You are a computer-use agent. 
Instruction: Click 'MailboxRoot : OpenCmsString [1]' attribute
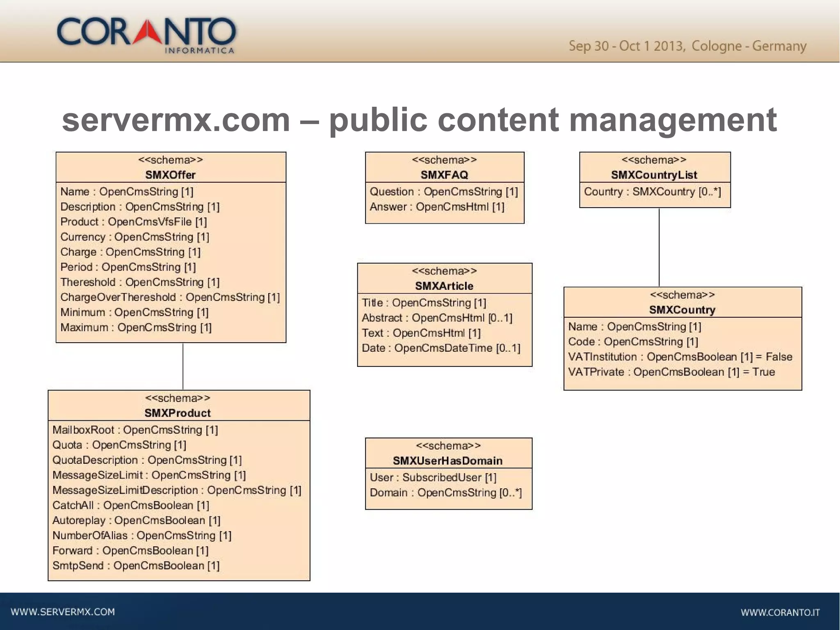click(135, 430)
